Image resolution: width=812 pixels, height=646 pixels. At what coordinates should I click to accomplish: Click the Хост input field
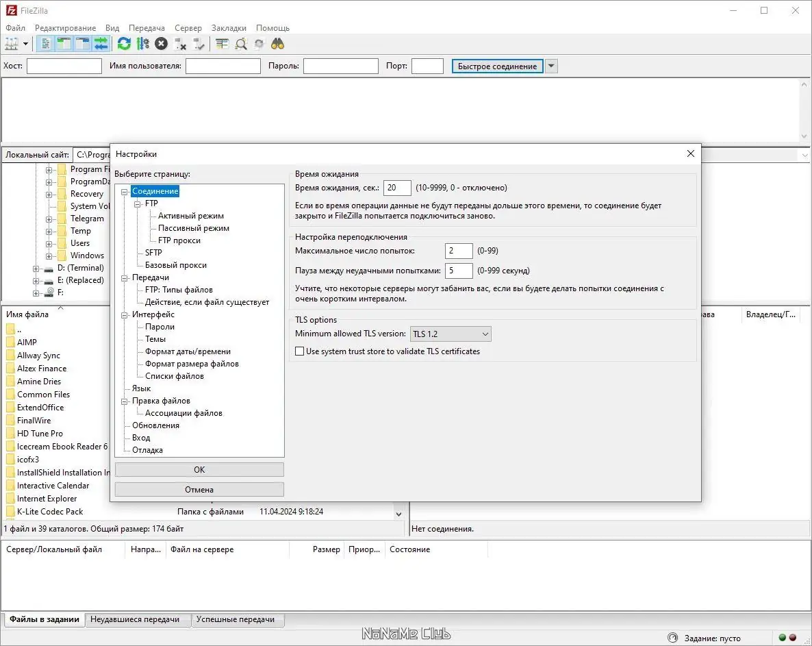coord(64,66)
